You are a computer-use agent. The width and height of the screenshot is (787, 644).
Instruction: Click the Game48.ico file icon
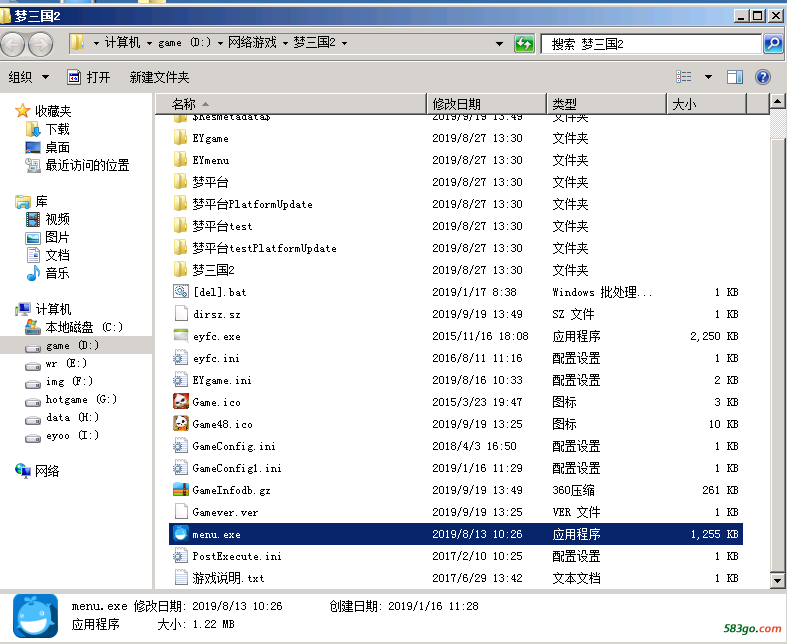[x=181, y=424]
